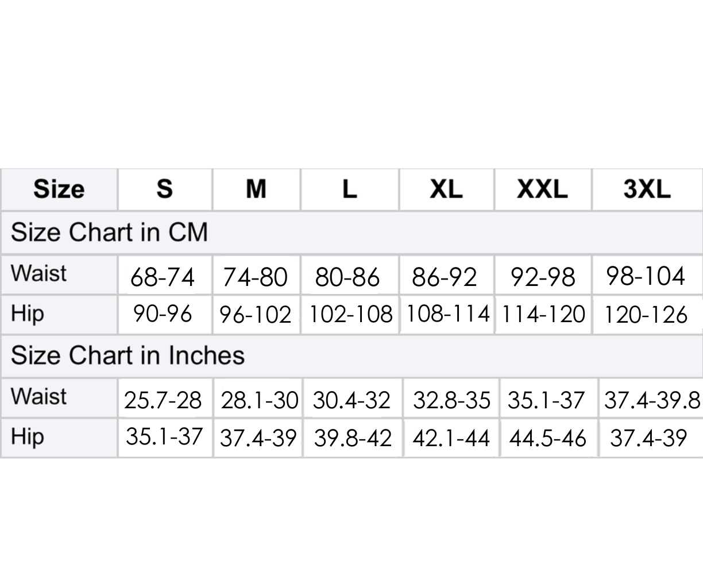
Task: Select the 98-104 waist cell
Action: click(x=646, y=276)
